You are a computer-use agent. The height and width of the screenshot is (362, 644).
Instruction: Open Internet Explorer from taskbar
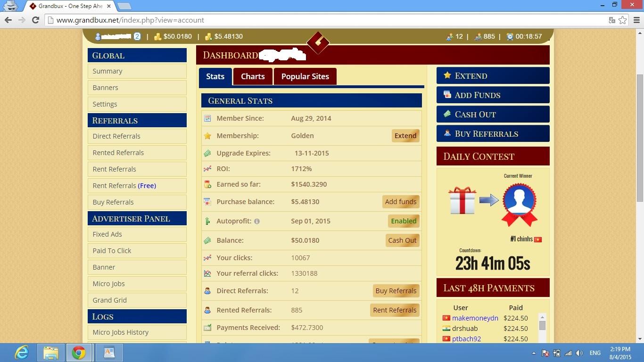22,353
